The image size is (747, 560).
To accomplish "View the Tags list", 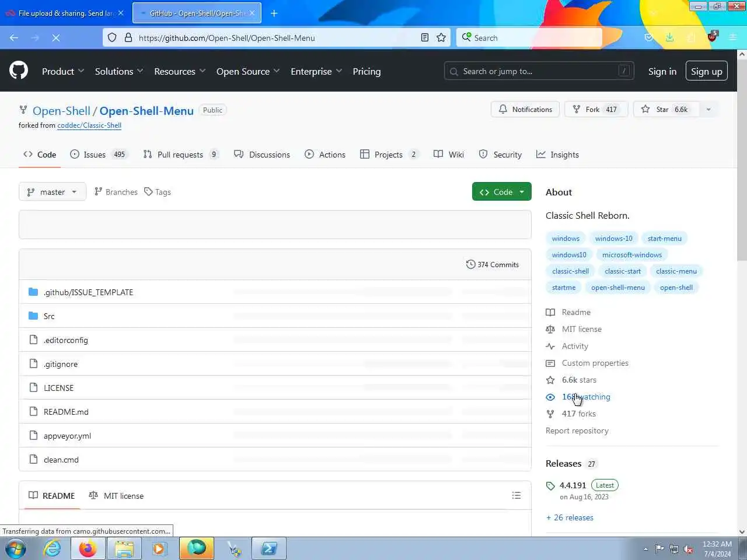I will pyautogui.click(x=158, y=192).
